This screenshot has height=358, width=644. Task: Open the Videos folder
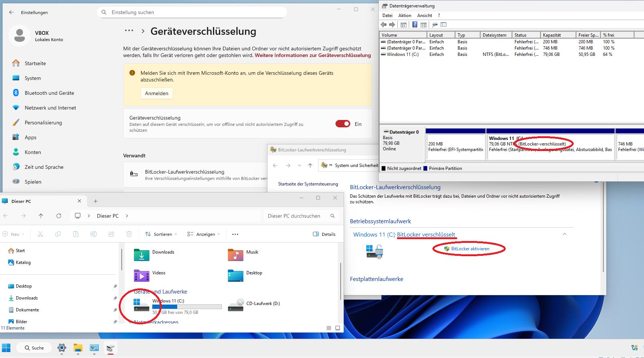[150, 275]
